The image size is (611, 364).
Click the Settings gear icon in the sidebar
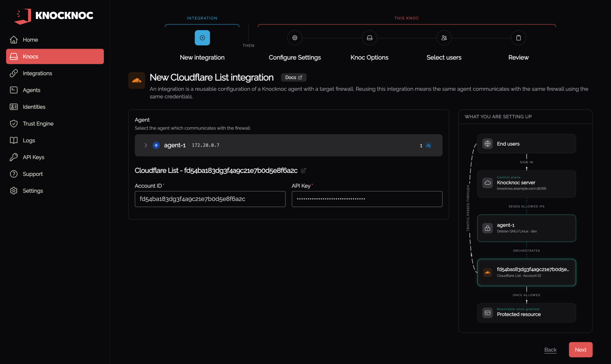click(x=14, y=191)
